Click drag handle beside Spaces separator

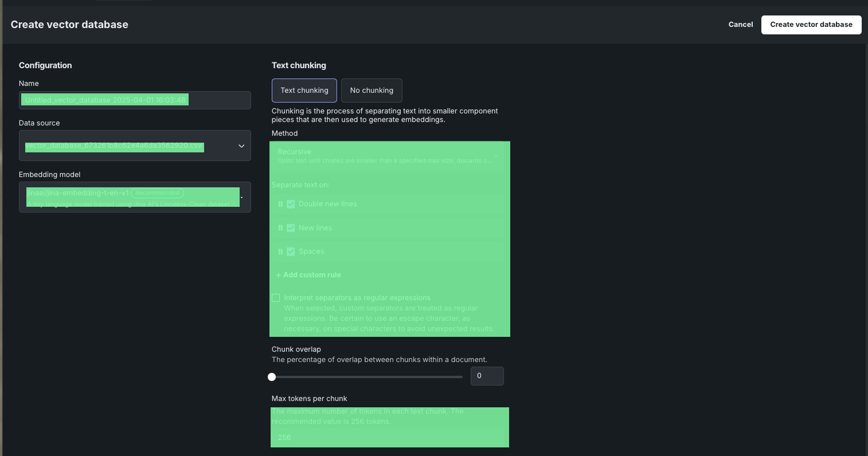pos(280,251)
